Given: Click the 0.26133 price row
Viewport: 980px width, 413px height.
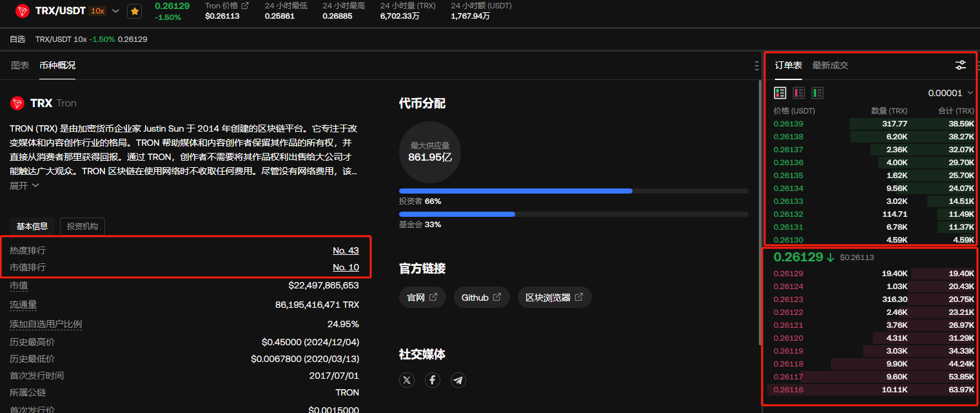Looking at the screenshot, I should coord(870,201).
